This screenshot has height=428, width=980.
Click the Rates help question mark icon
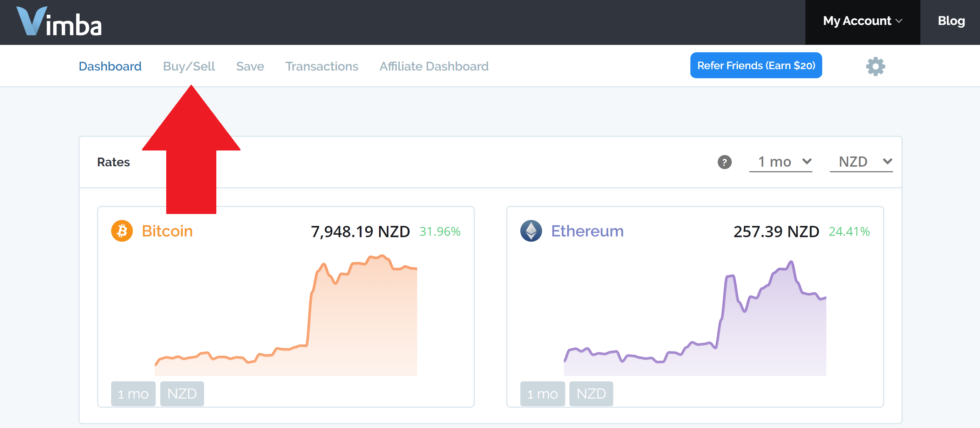(724, 162)
